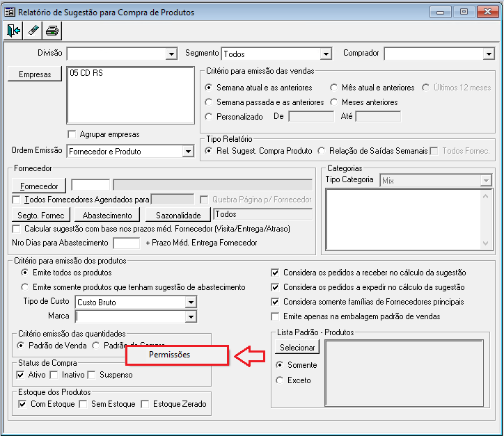This screenshot has height=436, width=504.
Task: Open the Tipo Categoria Mix dropdown
Action: [x=486, y=180]
